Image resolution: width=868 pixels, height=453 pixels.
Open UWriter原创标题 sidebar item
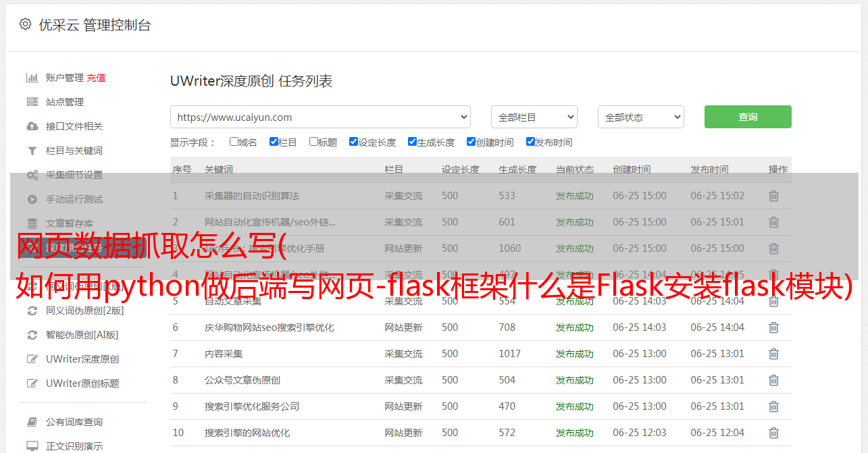[82, 383]
